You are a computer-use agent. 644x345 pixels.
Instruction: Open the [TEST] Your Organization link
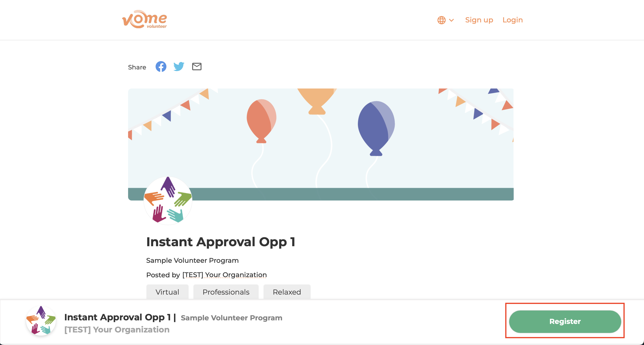tap(225, 275)
